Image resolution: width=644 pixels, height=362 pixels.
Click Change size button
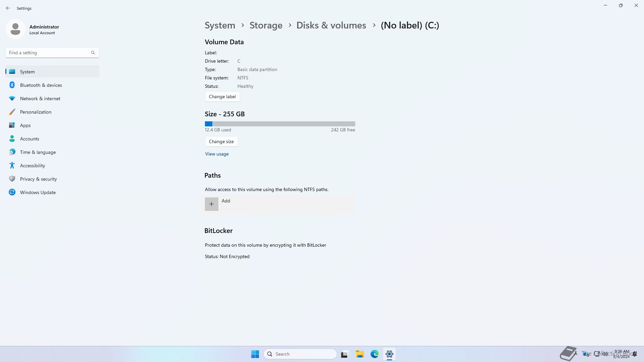[221, 141]
